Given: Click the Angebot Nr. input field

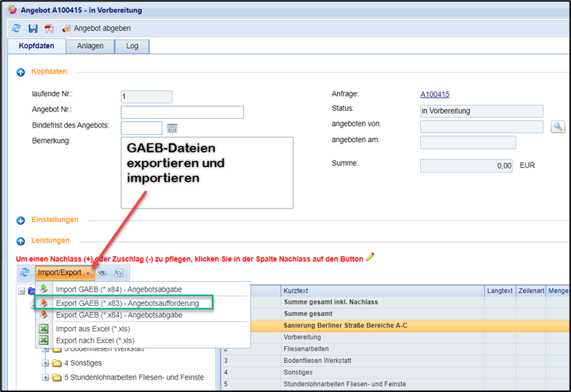Looking at the screenshot, I should (x=182, y=112).
